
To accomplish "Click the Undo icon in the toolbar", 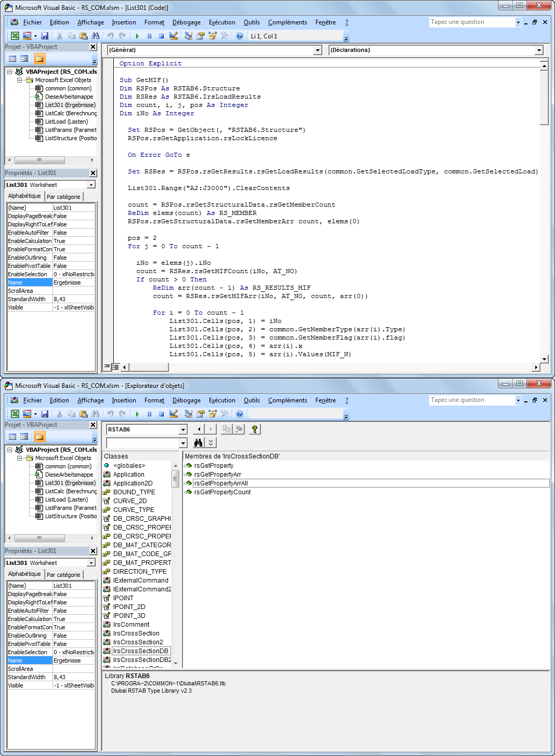I will (x=110, y=35).
